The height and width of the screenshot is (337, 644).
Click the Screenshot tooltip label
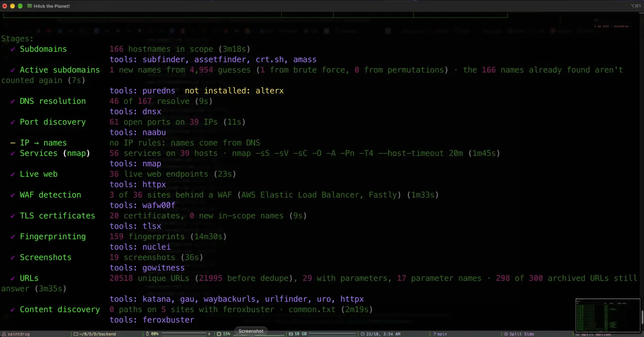pyautogui.click(x=251, y=331)
